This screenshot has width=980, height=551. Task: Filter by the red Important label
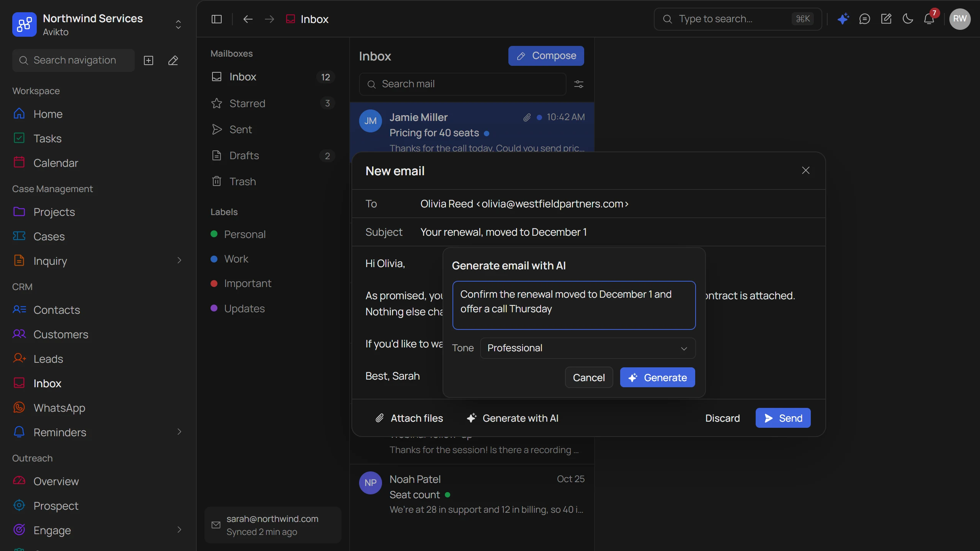pyautogui.click(x=273, y=284)
